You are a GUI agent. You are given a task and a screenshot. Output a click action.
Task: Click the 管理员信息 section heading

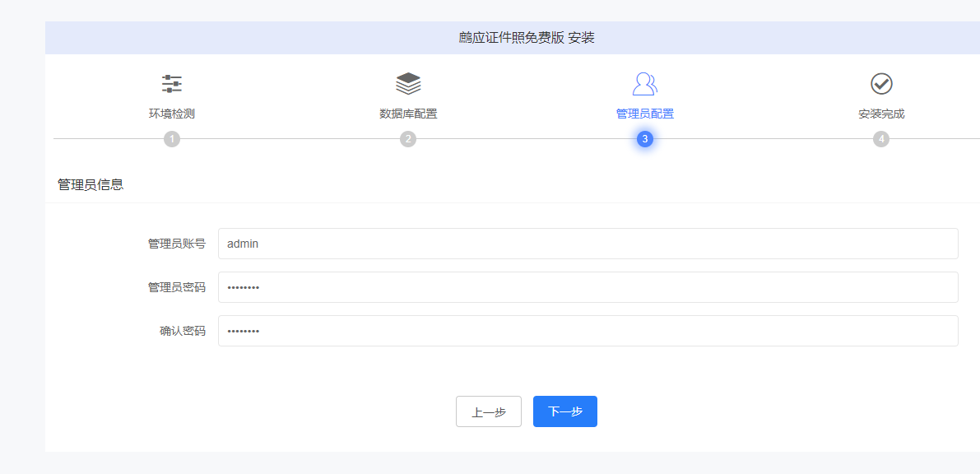[x=91, y=184]
